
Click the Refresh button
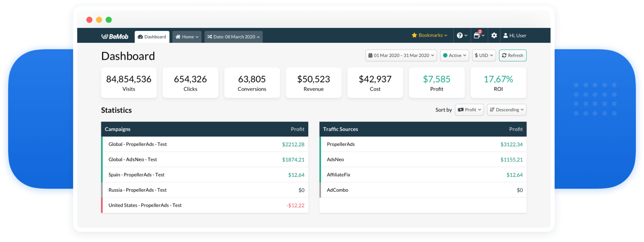tap(513, 55)
